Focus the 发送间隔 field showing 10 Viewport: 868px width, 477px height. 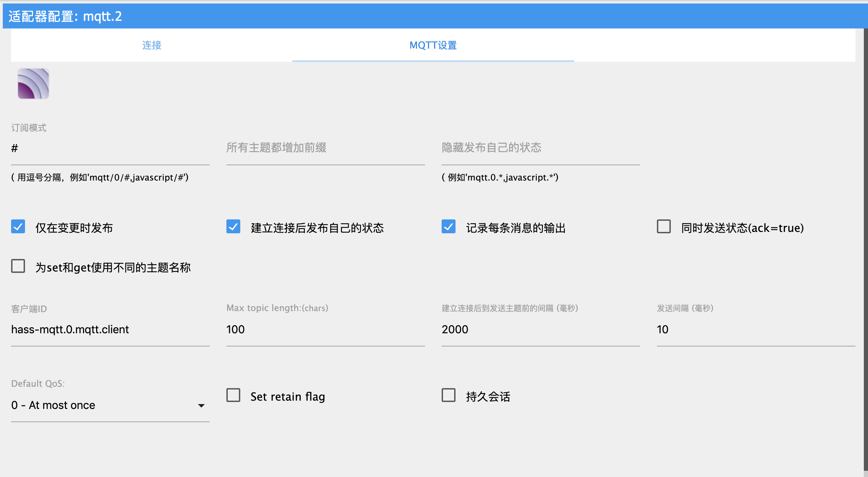(x=756, y=329)
